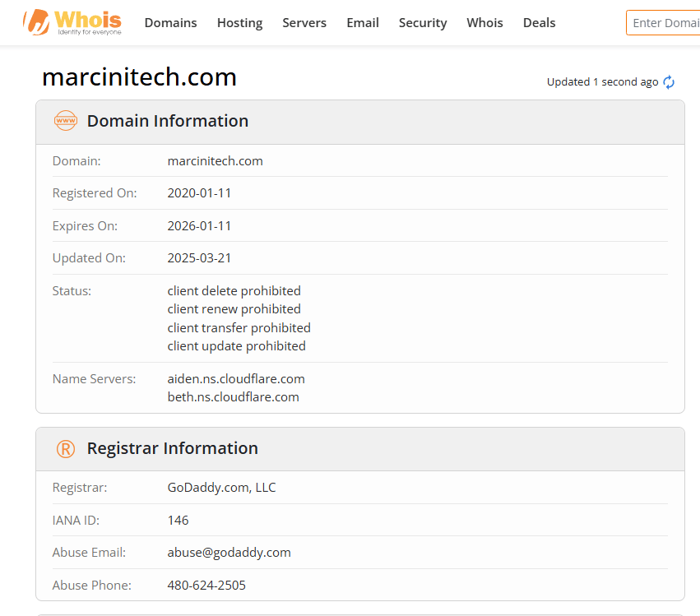Open the Email menu
This screenshot has width=700, height=616.
click(363, 23)
